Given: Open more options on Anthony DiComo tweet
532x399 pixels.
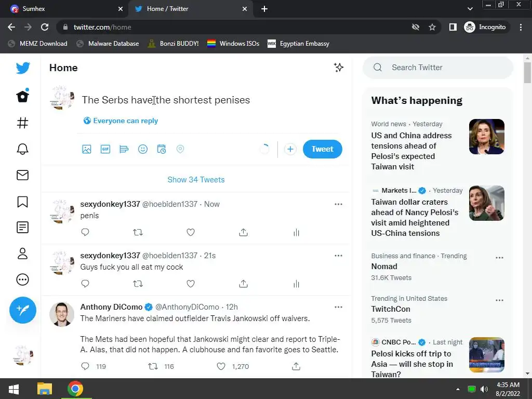Looking at the screenshot, I should (338, 307).
